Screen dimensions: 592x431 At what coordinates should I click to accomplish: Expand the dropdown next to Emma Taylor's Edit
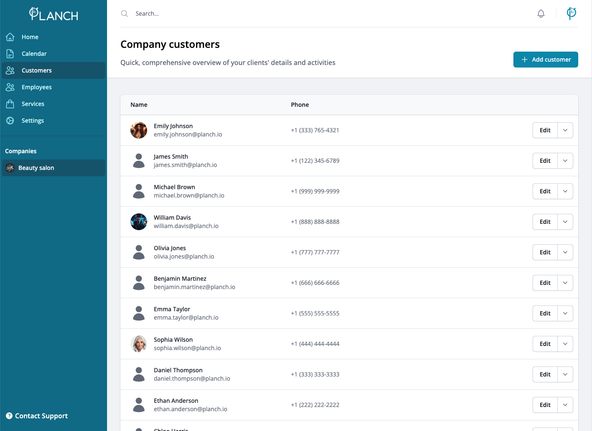(x=565, y=313)
